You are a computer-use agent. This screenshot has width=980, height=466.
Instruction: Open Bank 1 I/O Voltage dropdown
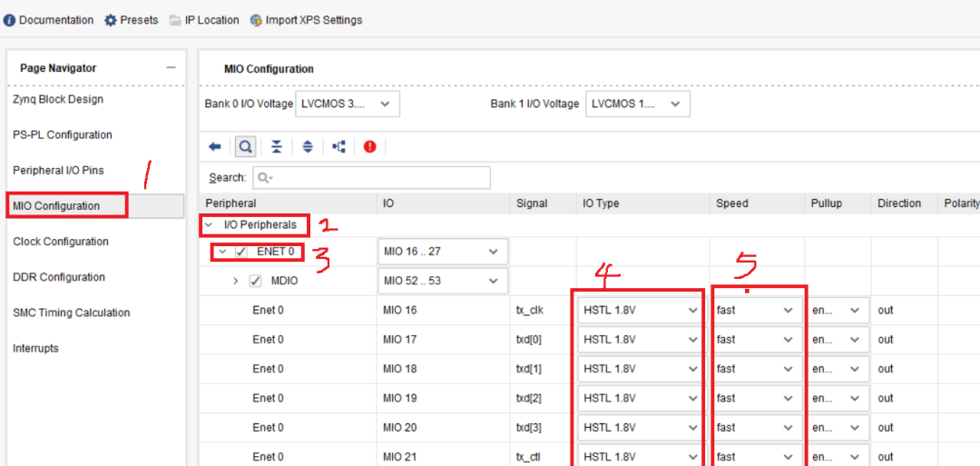tap(638, 104)
